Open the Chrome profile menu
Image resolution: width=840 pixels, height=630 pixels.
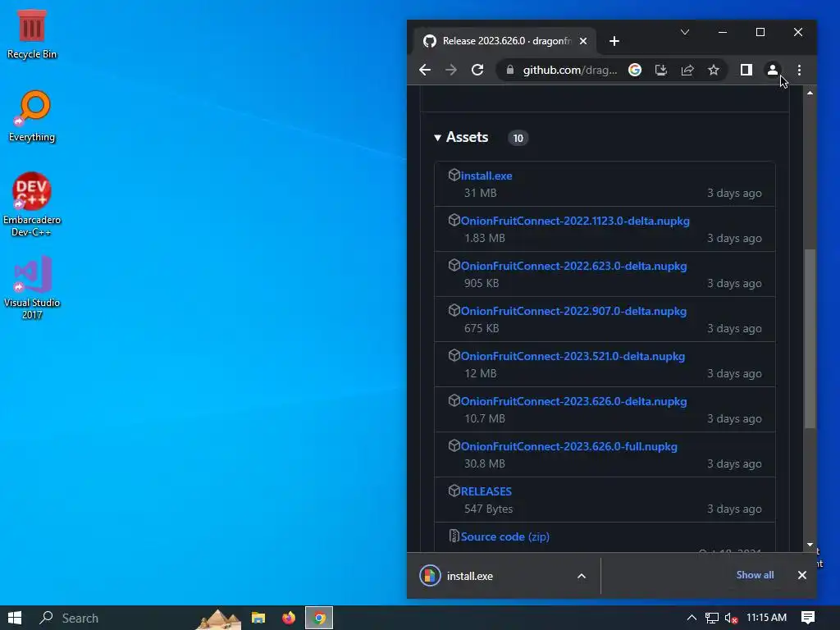point(773,71)
